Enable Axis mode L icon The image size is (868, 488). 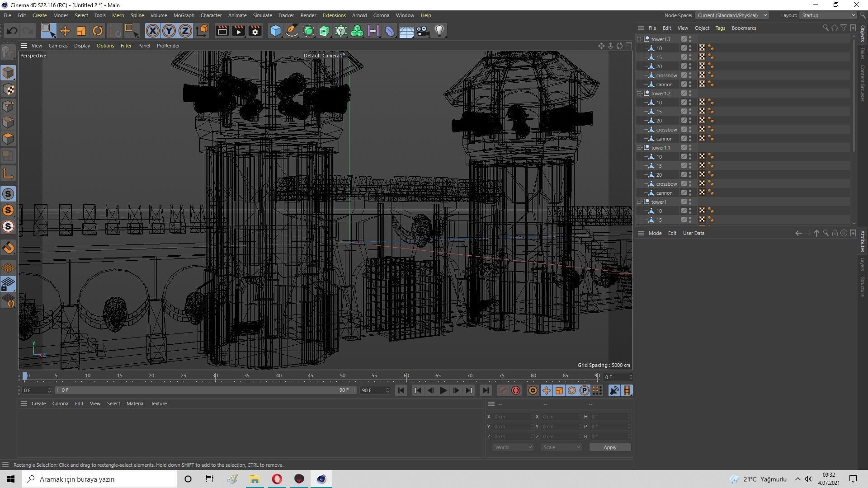pyautogui.click(x=8, y=173)
